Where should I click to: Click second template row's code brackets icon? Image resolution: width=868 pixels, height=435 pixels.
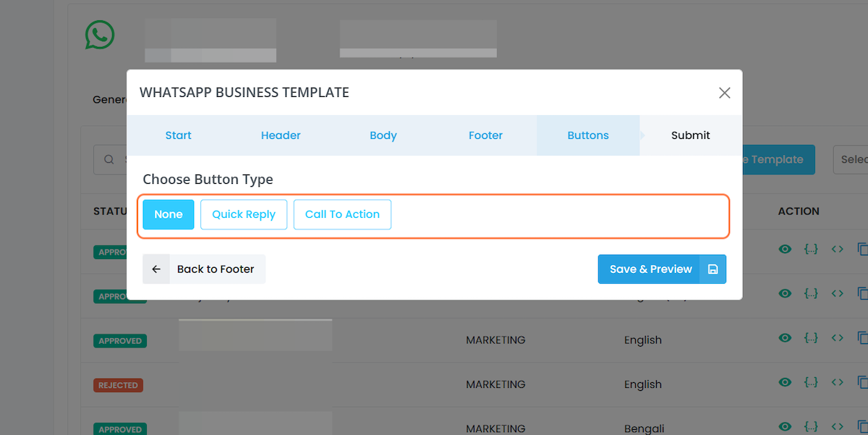[838, 293]
